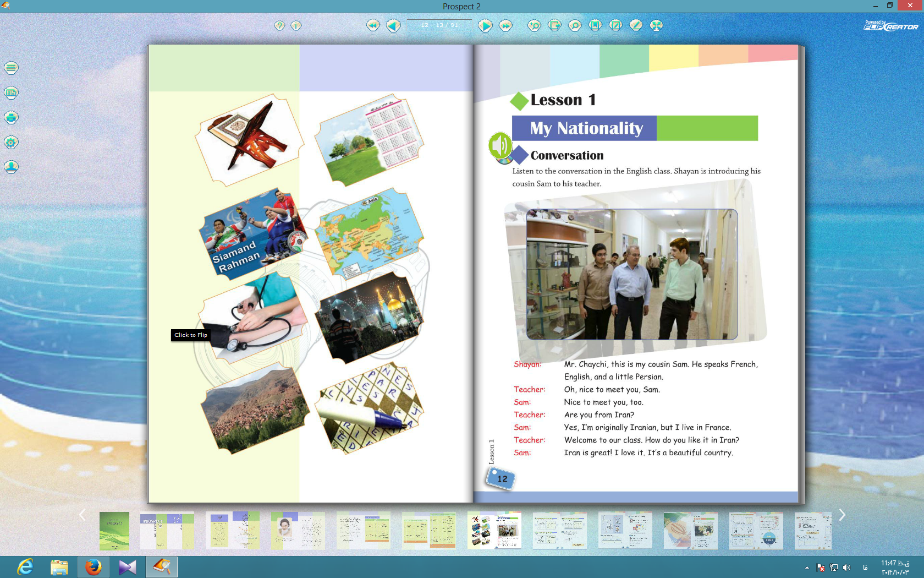The image size is (924, 578).
Task: Play the conversation audio speaker icon
Action: (501, 146)
